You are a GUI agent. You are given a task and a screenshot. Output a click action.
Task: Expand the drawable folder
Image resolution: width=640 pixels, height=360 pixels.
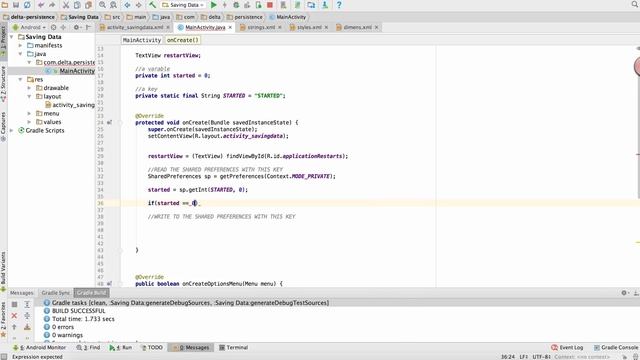pyautogui.click(x=29, y=88)
